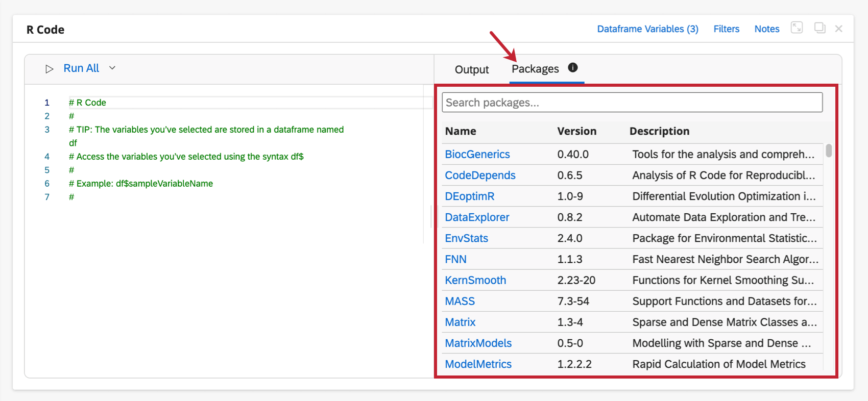This screenshot has width=868, height=401.
Task: Open Dataframe Variables (3)
Action: click(x=647, y=29)
